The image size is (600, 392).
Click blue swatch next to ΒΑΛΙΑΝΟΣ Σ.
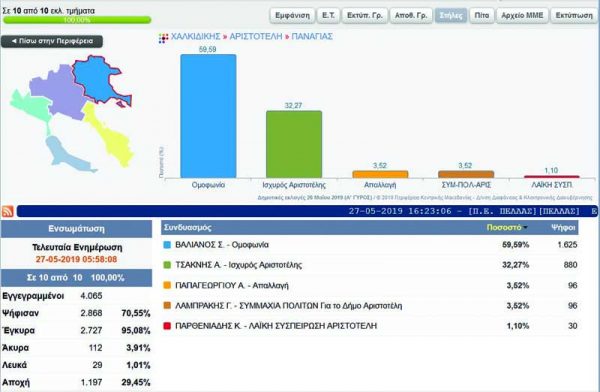click(x=167, y=245)
